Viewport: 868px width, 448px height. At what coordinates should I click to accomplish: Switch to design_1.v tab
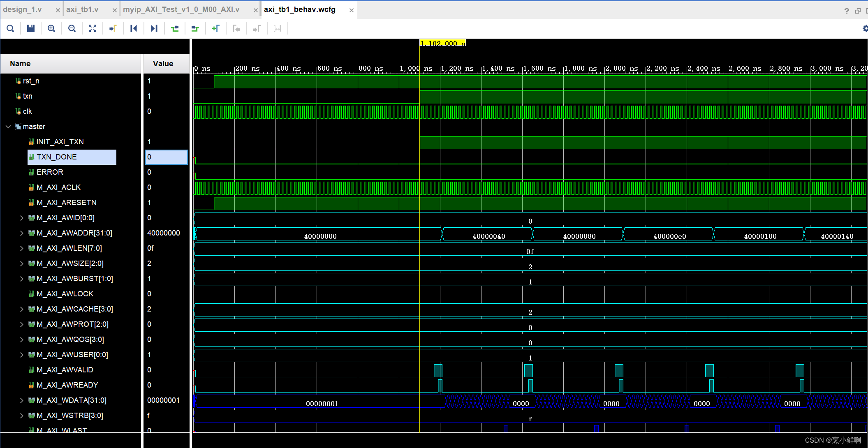pyautogui.click(x=23, y=9)
